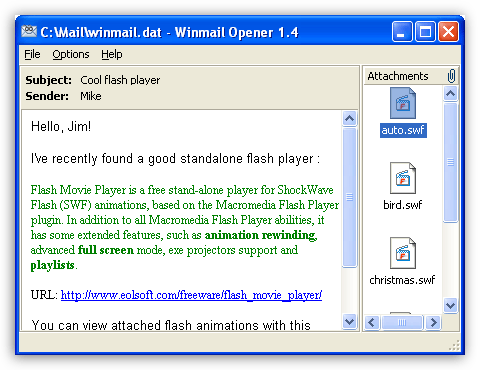Screen dimensions: 480x370
Task: Select the bird.swf attachment icon
Action: [x=403, y=178]
